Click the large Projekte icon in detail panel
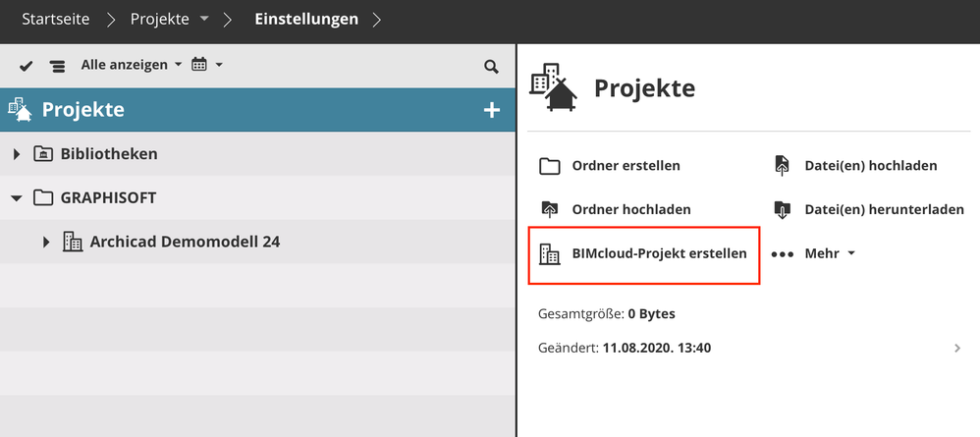This screenshot has width=980, height=437. 553,87
